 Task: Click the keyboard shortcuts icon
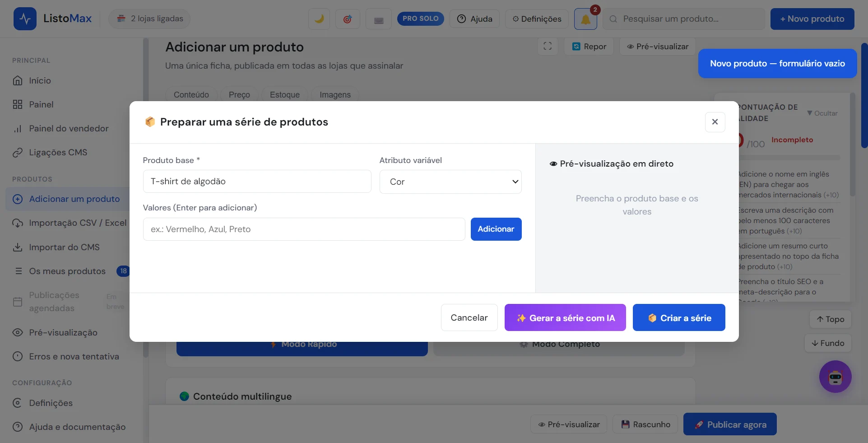pos(379,19)
